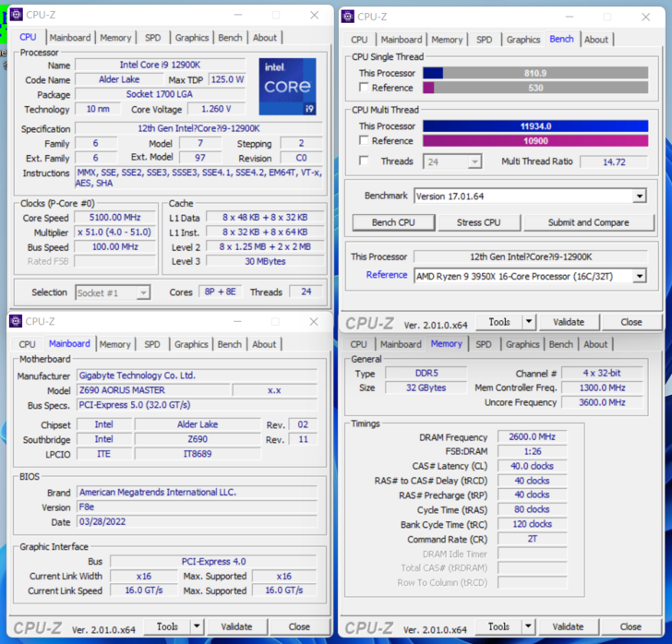Switch to the SPD tab in the Memory window
Image resolution: width=672 pixels, height=644 pixels.
coord(483,344)
